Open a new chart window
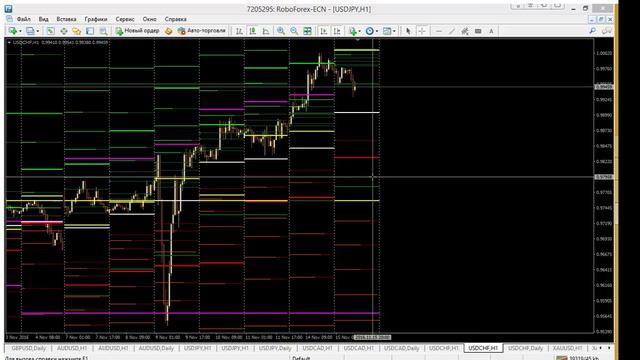 click(x=13, y=31)
